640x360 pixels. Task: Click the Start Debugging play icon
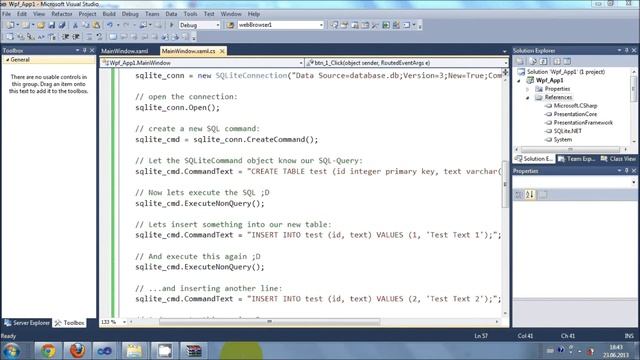tap(171, 25)
